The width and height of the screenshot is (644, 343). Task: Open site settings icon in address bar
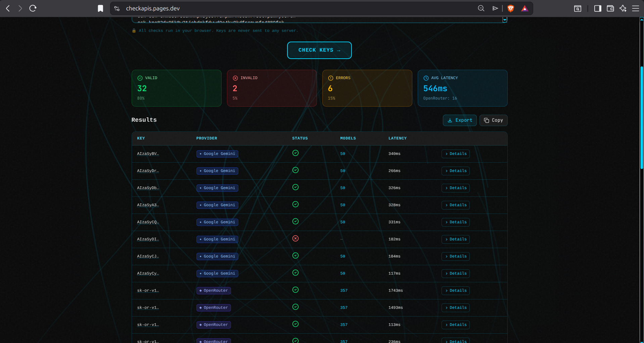click(117, 8)
